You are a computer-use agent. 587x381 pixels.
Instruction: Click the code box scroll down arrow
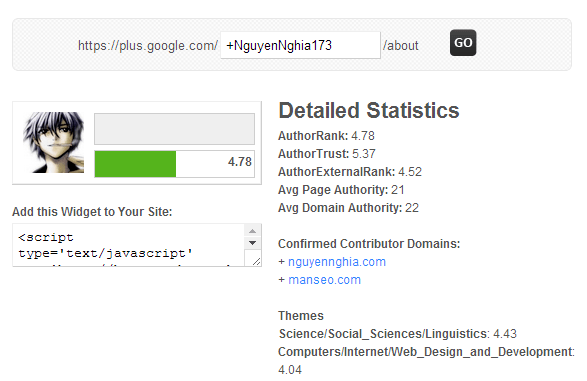[253, 243]
